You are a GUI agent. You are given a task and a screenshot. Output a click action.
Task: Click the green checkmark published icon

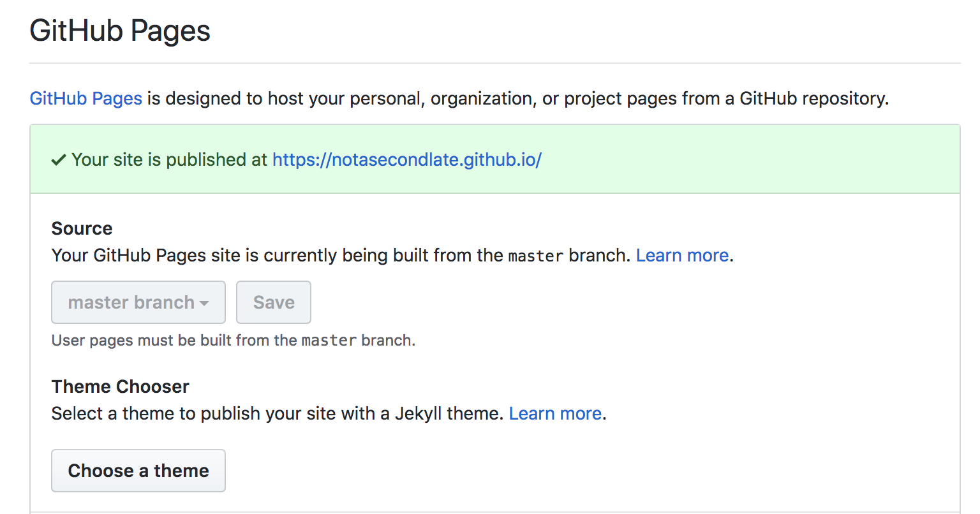click(x=59, y=160)
